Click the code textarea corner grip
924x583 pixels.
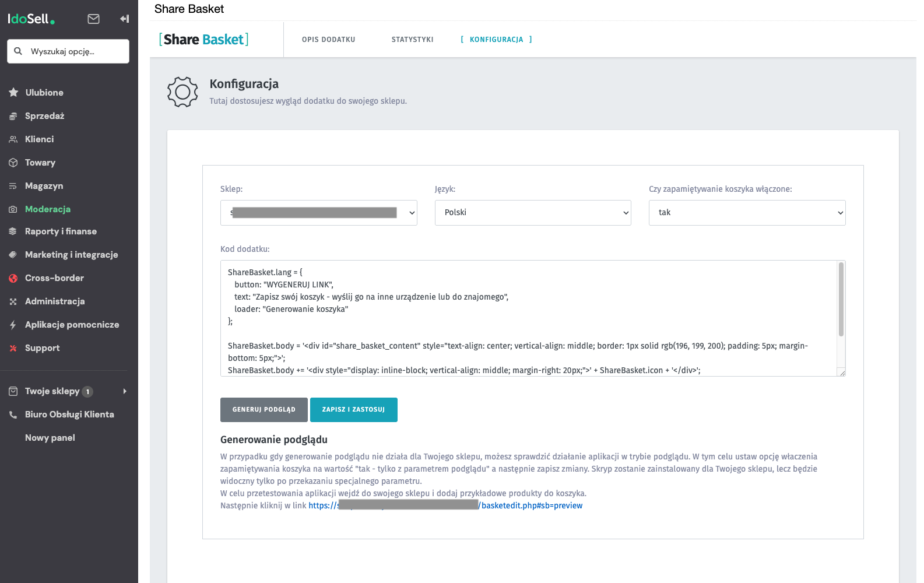842,373
